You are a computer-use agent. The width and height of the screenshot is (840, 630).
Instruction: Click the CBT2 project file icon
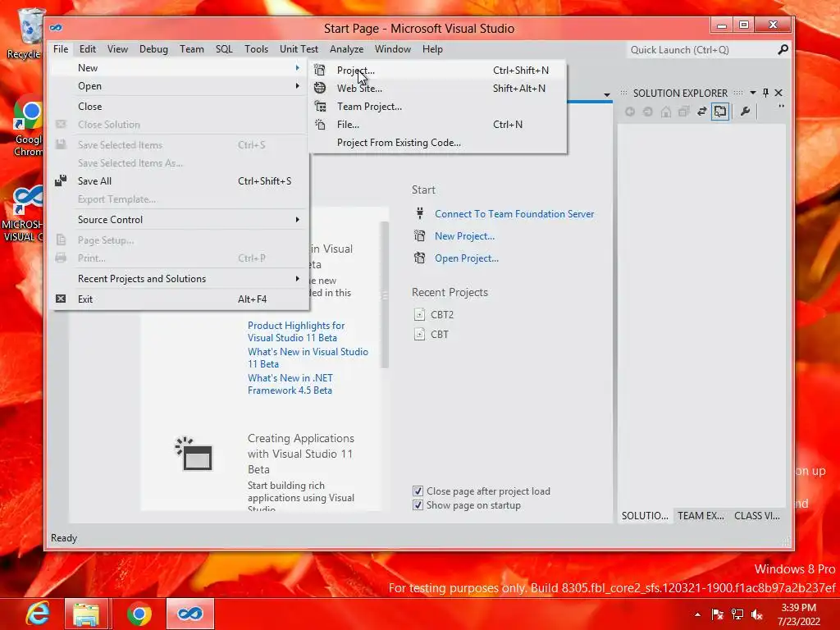[419, 314]
